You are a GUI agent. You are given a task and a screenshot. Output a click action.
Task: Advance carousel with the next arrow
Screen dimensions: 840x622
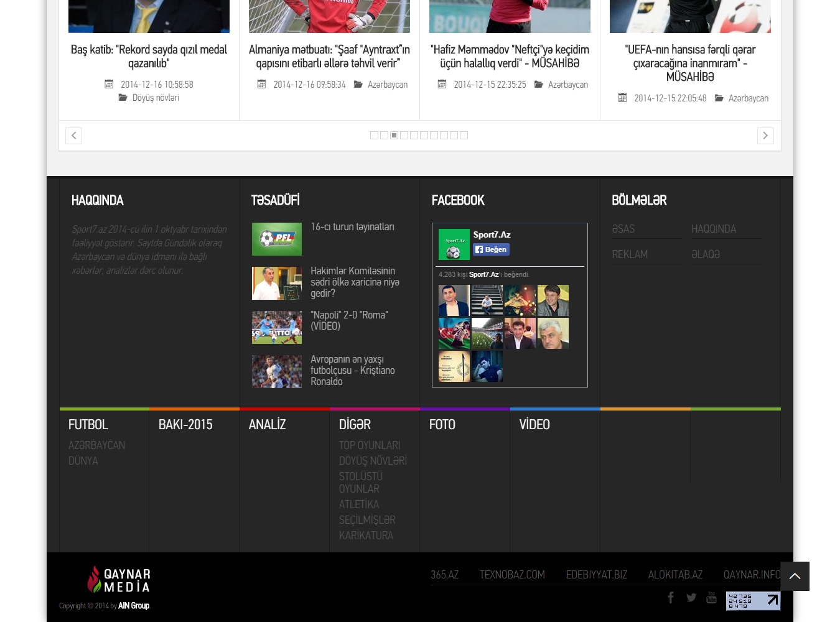765,136
